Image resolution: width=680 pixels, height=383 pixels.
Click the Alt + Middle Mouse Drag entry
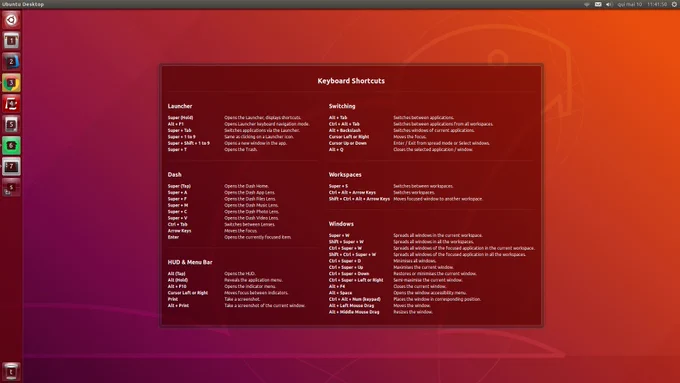coord(354,312)
